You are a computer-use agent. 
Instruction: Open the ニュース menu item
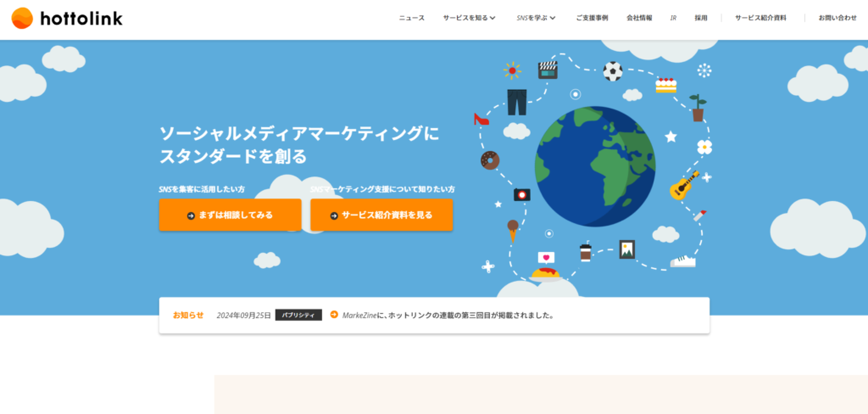[412, 18]
